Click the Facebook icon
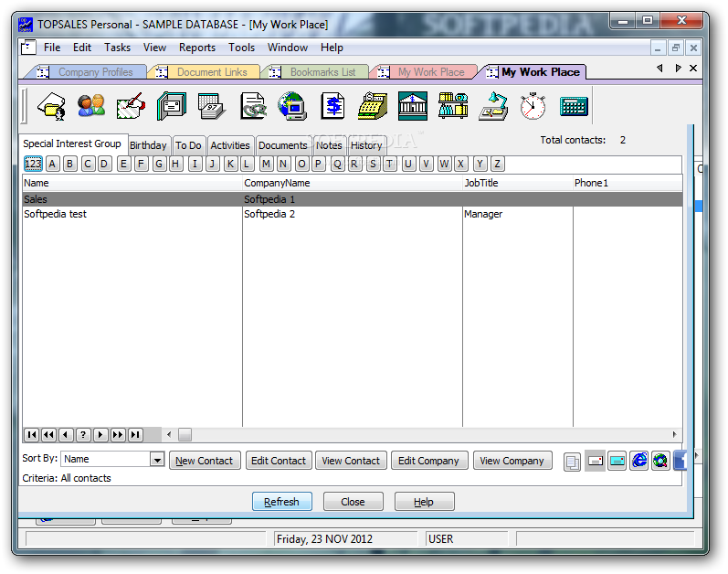Screen dimensions: 728x574 click(680, 462)
